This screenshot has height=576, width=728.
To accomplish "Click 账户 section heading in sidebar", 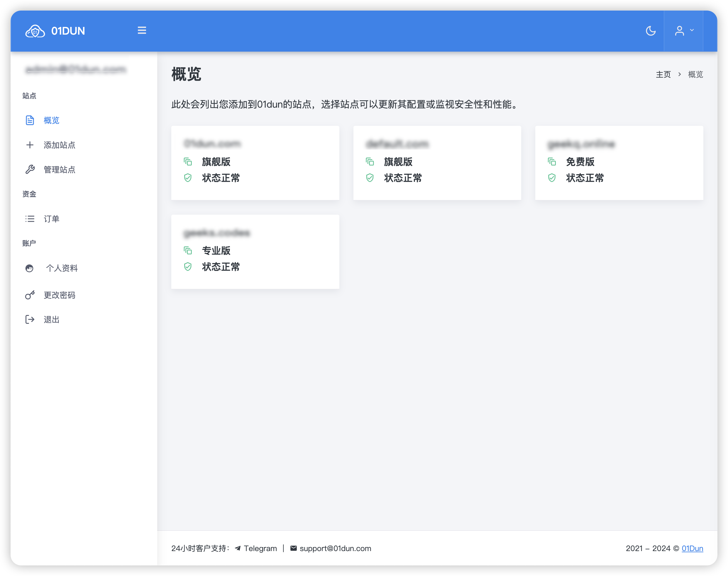I will tap(29, 243).
